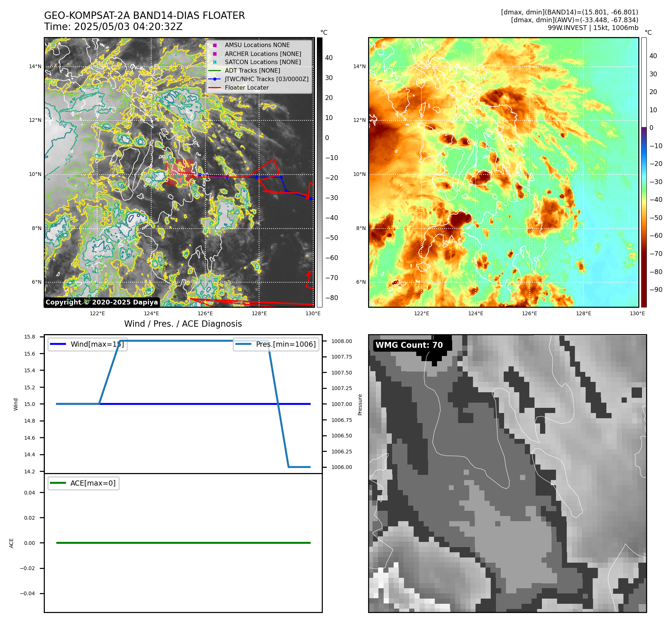Viewport: 672px width, 626px height.
Task: Click the 'Wind / Pres. / ACE Diagnosis' title
Action: [x=183, y=324]
